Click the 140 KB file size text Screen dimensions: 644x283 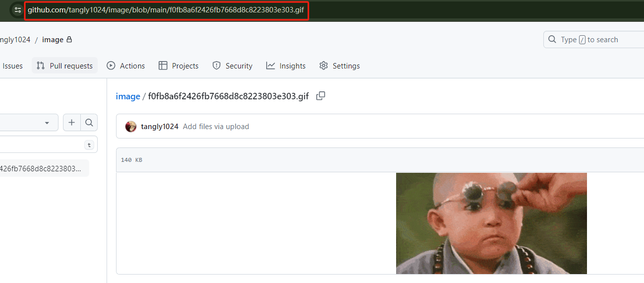tap(131, 160)
